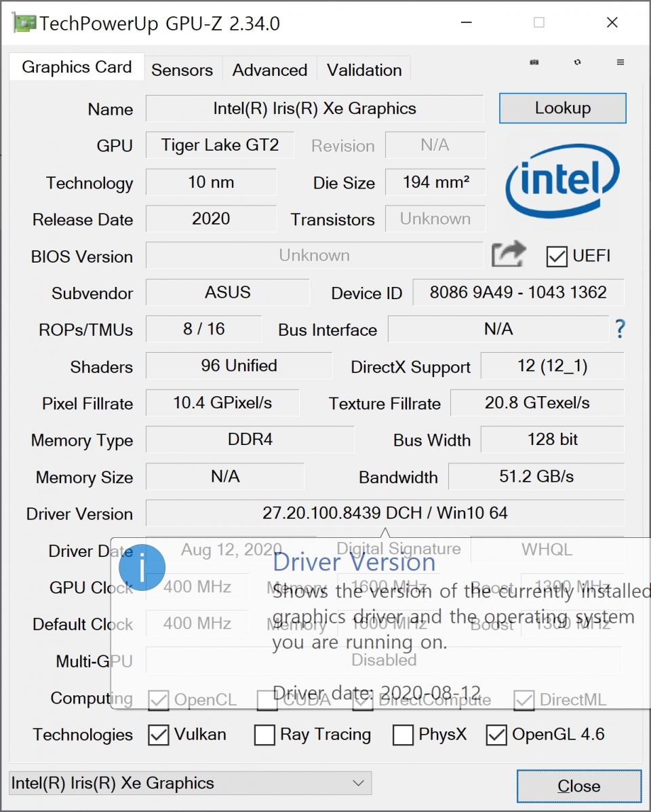651x812 pixels.
Task: Toggle the DirectML checkbox
Action: tap(524, 700)
